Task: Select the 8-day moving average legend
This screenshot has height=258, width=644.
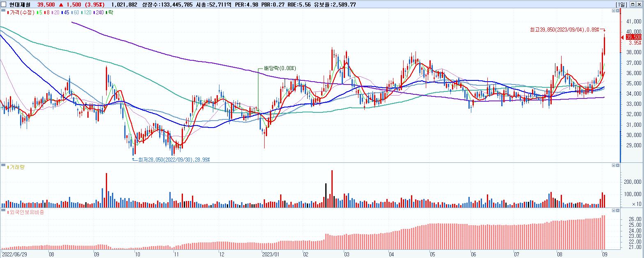Action: (x=47, y=13)
